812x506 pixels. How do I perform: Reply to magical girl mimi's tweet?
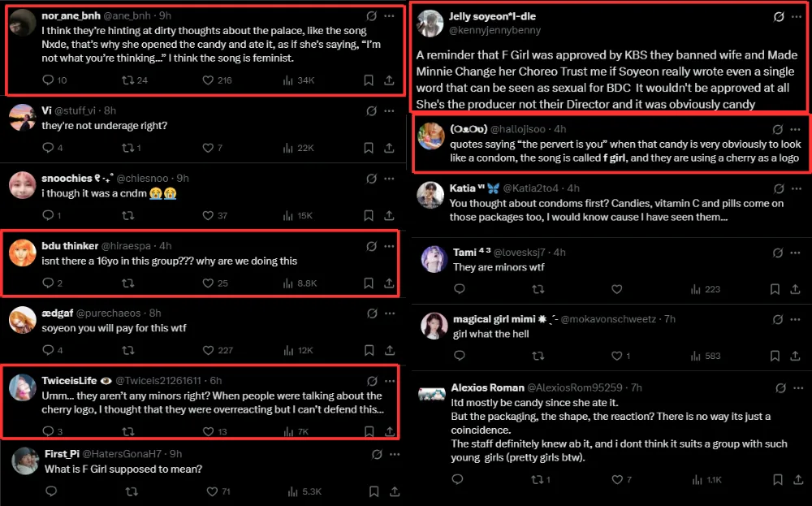(459, 356)
